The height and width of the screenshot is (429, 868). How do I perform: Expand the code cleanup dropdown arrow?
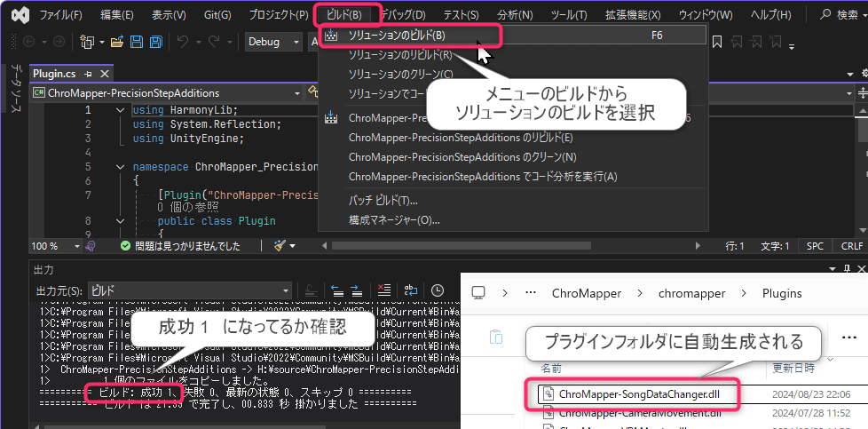tap(292, 245)
